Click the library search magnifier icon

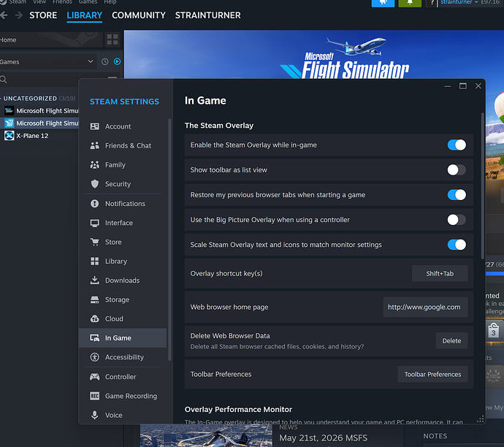[4, 79]
